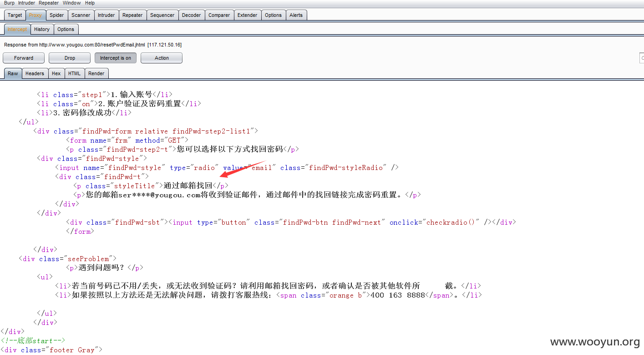Open the Help menu
Viewport: 644px width, 355px height.
[x=90, y=3]
